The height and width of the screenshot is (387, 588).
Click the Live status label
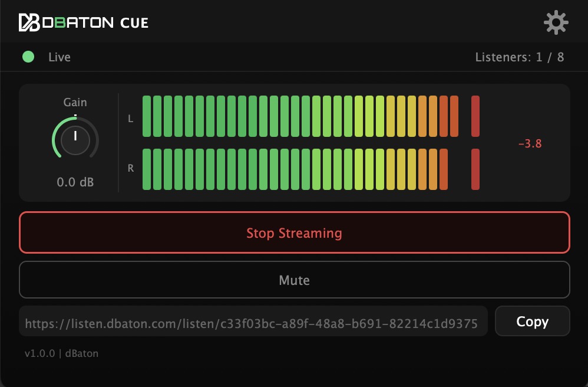coord(60,57)
